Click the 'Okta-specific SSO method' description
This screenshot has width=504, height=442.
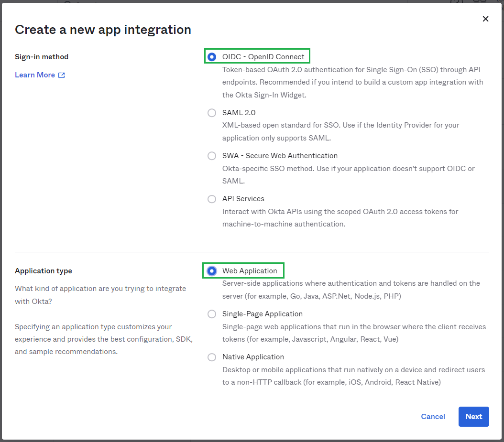click(348, 175)
